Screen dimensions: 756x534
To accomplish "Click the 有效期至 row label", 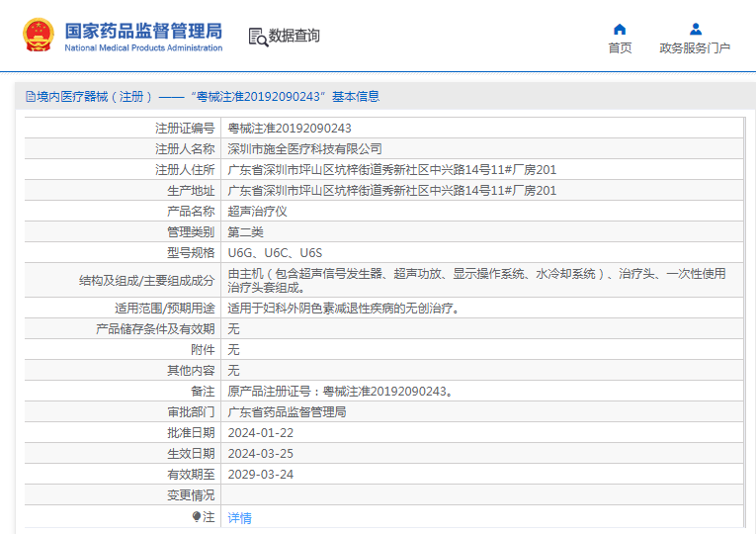I will pos(191,475).
